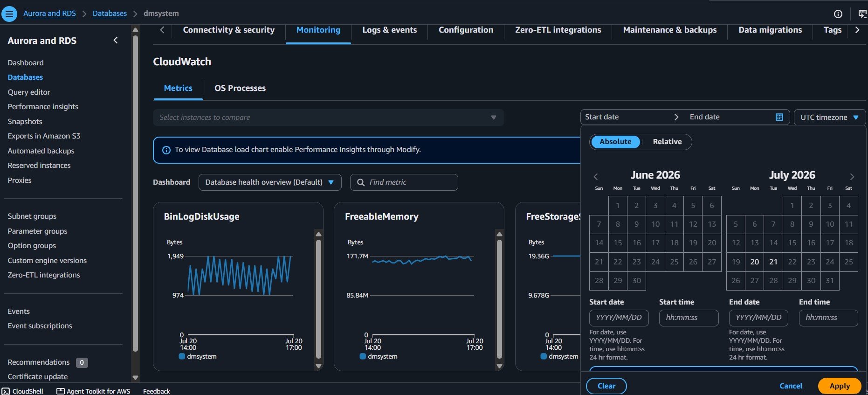Click the info circle icon in the top bar

click(x=838, y=14)
